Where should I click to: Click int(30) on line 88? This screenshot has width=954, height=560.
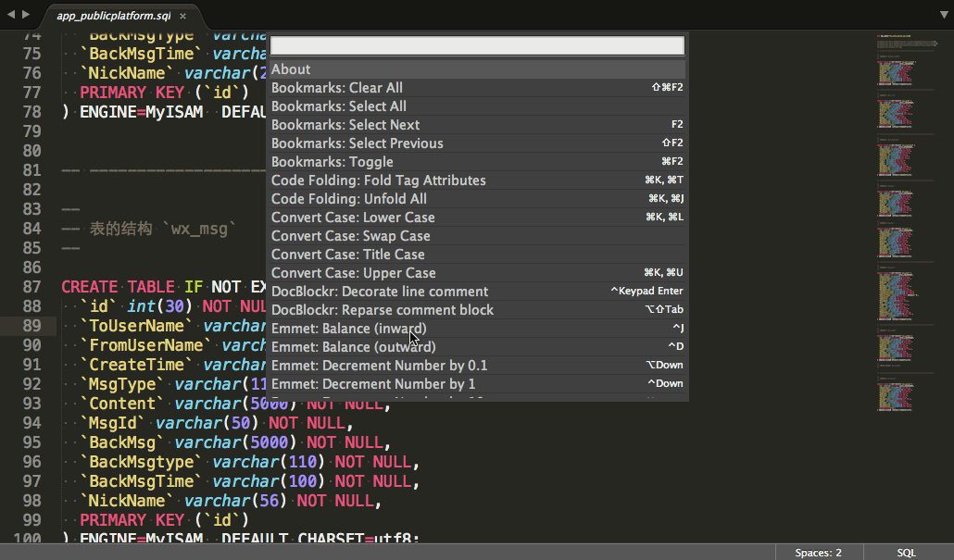coord(160,306)
